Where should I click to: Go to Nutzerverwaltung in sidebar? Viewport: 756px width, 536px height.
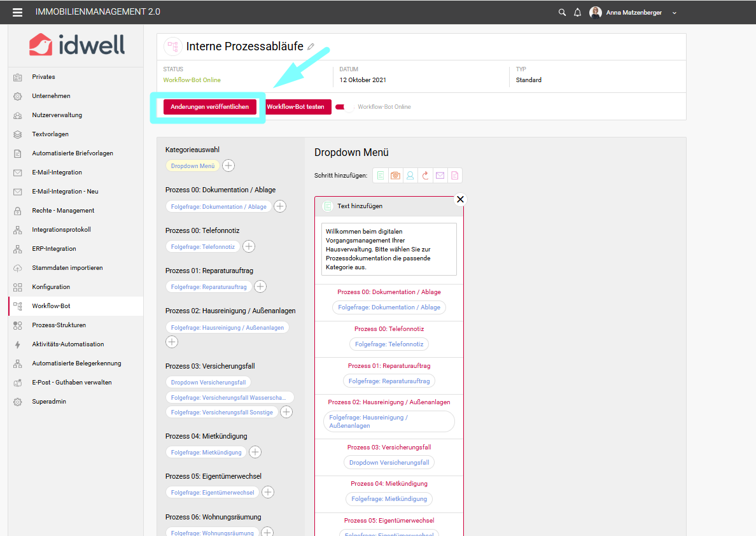tap(57, 115)
